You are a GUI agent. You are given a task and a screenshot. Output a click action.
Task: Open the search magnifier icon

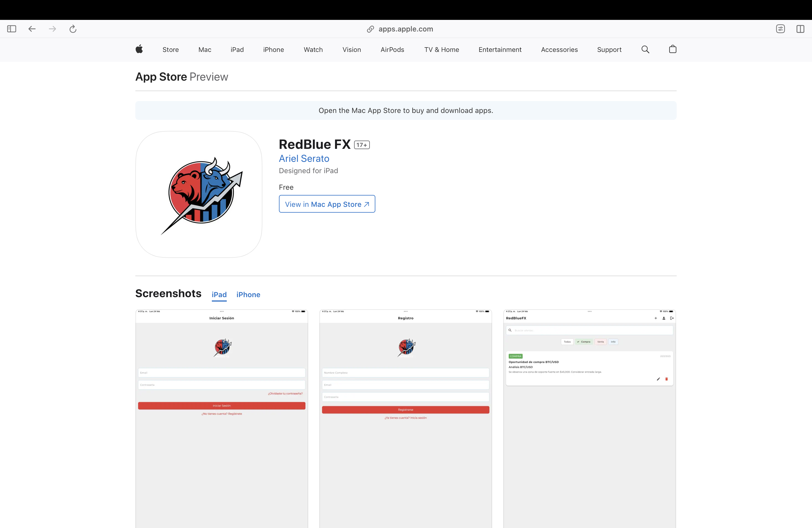pyautogui.click(x=645, y=49)
